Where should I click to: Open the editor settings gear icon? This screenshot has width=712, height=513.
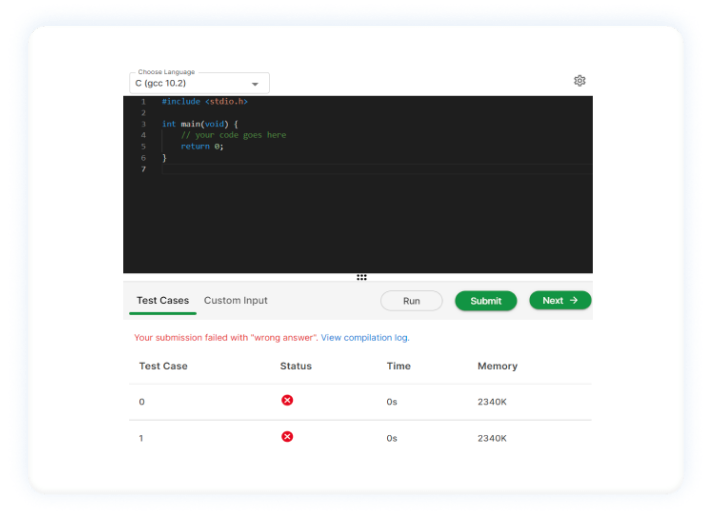coord(579,81)
